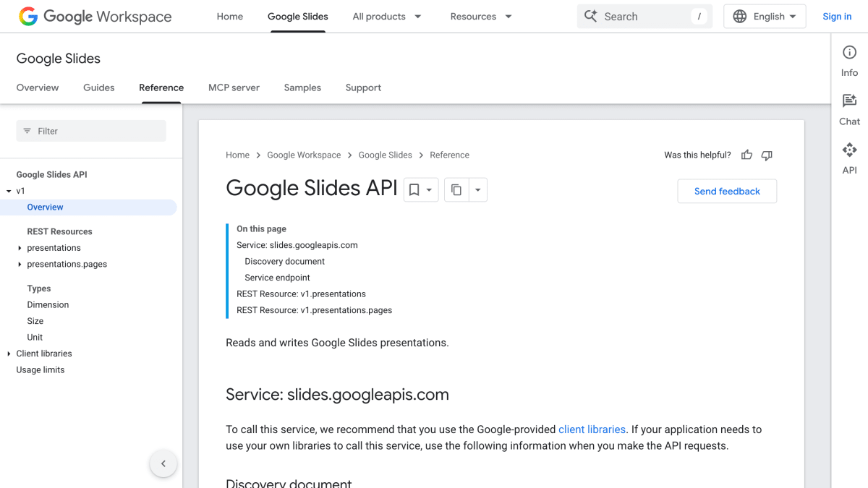Open the Resources dropdown
868x488 pixels.
481,17
